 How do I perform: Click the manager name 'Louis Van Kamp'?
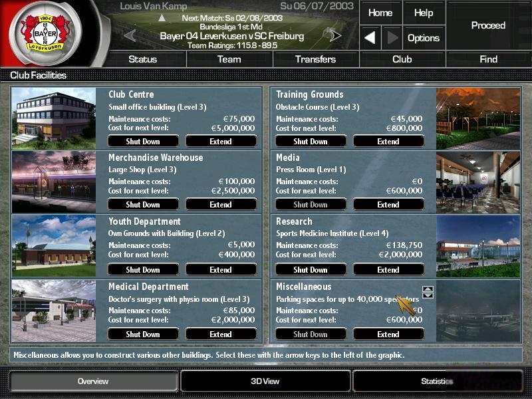[154, 6]
